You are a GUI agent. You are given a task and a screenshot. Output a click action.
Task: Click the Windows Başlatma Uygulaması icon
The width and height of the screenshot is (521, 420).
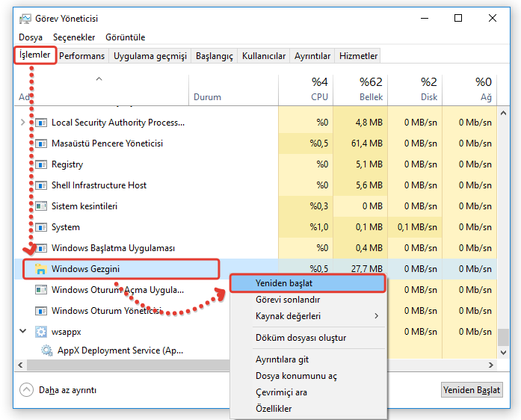point(40,248)
